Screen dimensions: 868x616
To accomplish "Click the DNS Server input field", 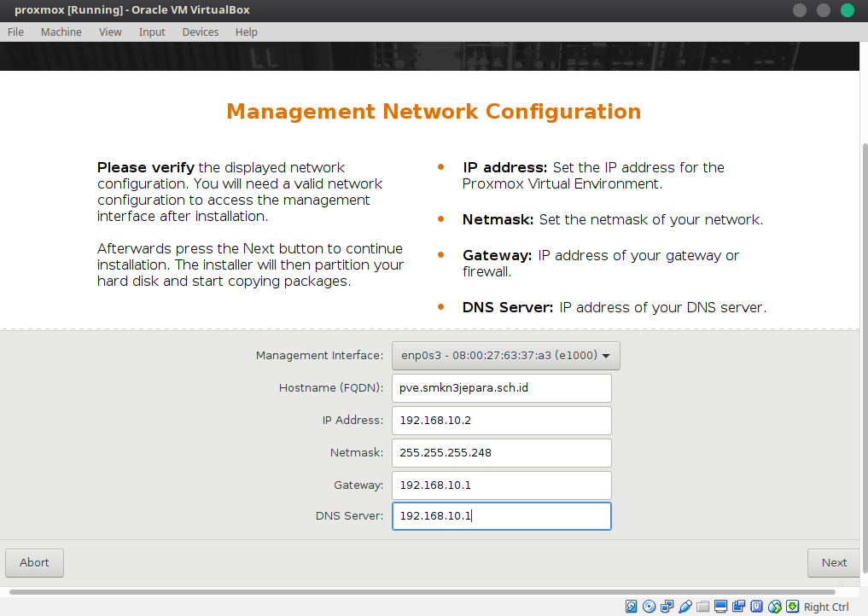I will 502,516.
